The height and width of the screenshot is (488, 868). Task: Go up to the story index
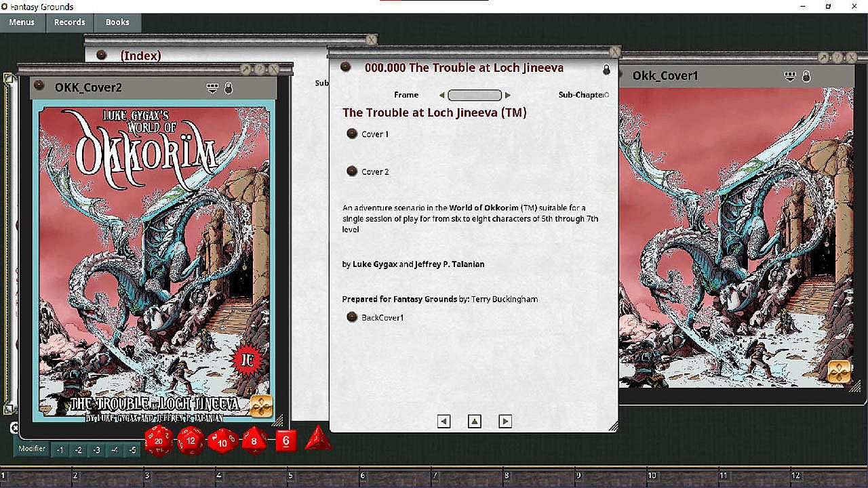tap(475, 422)
